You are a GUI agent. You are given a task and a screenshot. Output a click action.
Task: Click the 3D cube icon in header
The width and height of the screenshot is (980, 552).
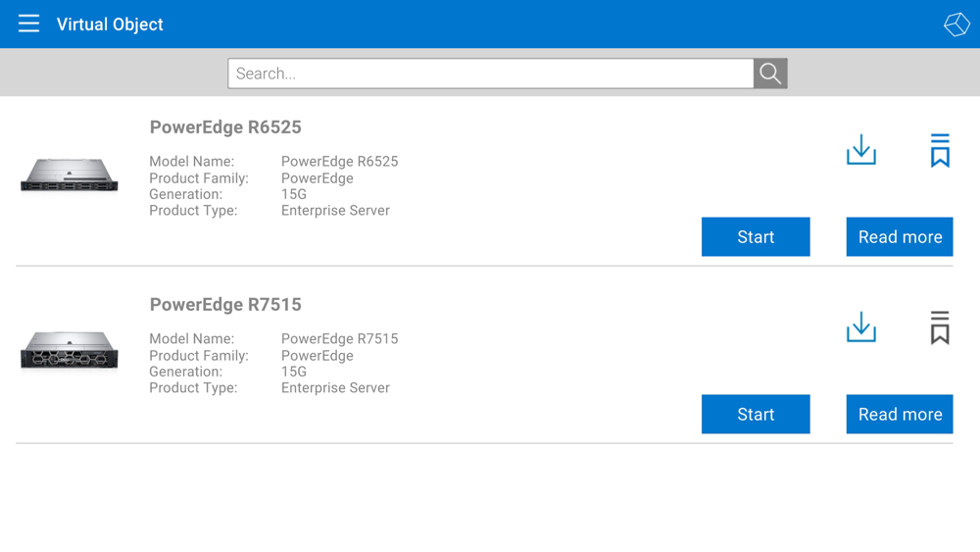956,25
